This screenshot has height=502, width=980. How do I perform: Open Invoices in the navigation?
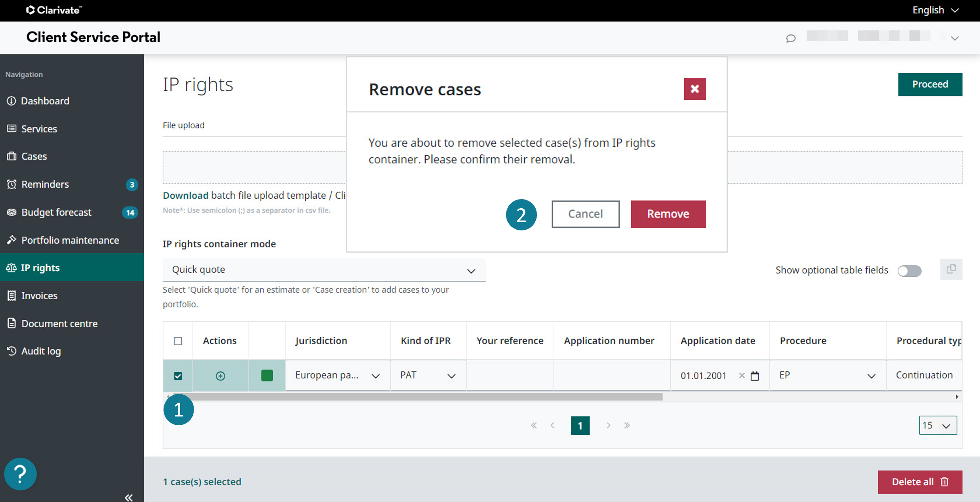39,295
